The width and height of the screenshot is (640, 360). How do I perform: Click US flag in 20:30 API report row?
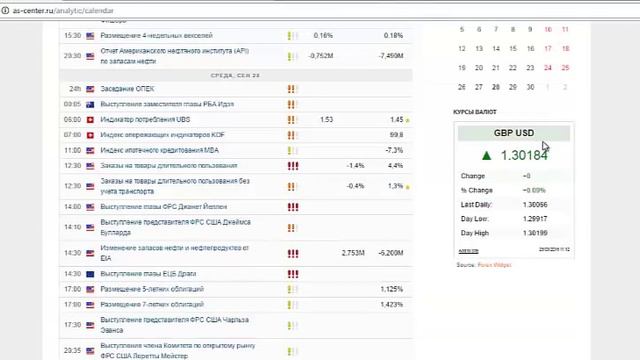tap(90, 56)
